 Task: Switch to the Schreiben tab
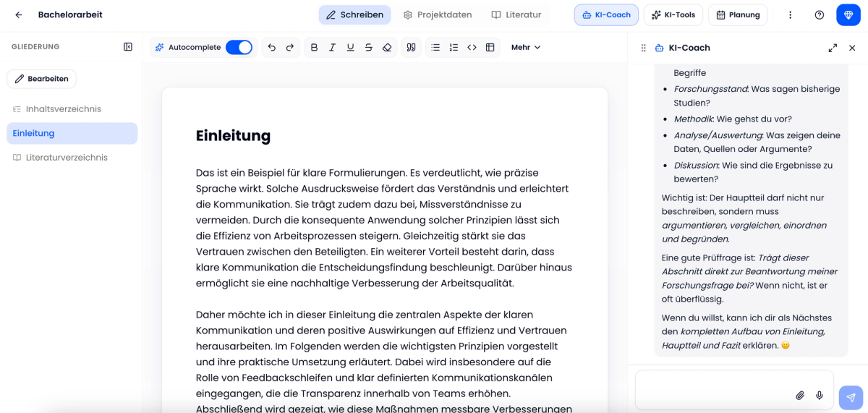point(354,14)
